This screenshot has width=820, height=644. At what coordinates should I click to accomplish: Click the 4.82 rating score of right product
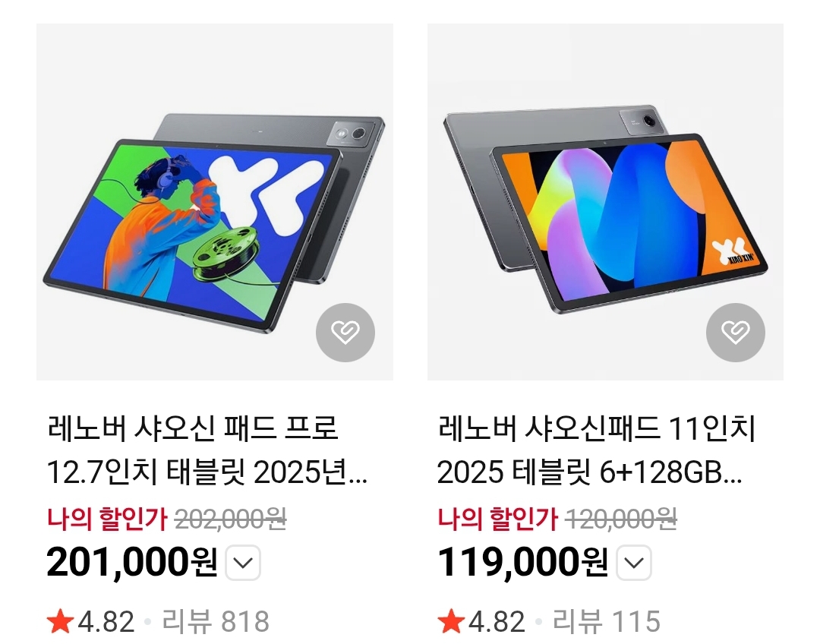pos(497,621)
